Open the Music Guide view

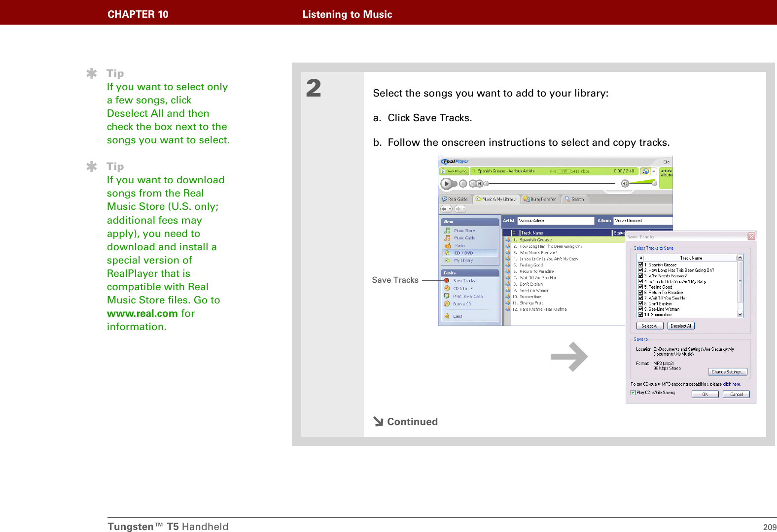pyautogui.click(x=464, y=238)
